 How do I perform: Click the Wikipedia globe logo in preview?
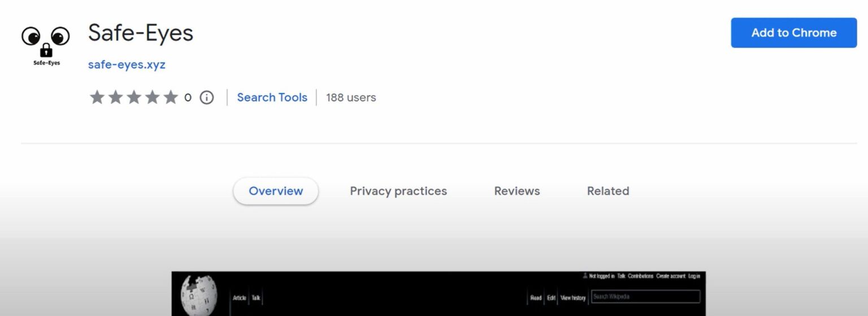[198, 295]
